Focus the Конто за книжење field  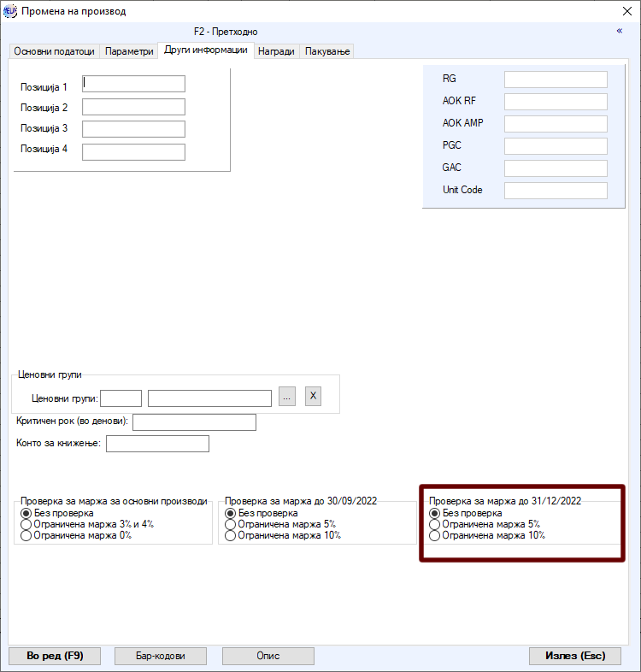(157, 444)
